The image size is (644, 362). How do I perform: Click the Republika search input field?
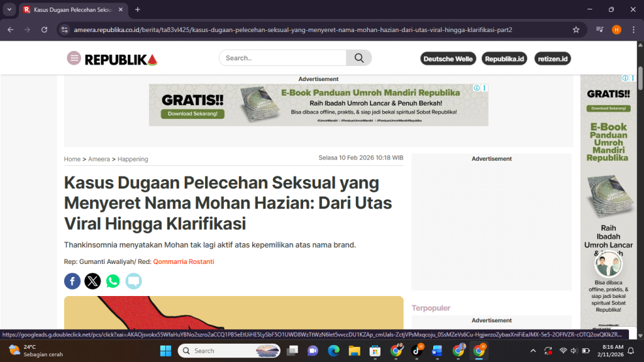pos(283,58)
